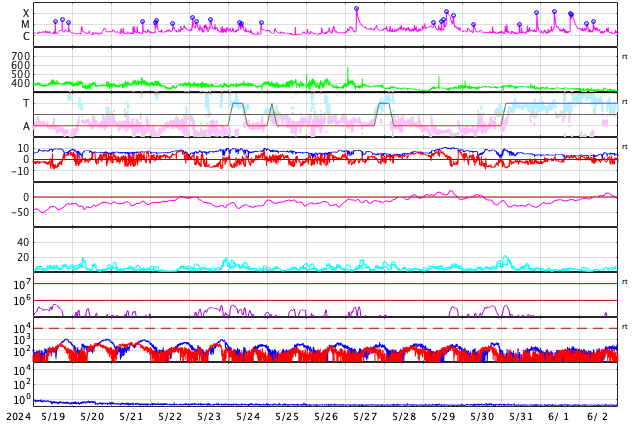Click the M flare class label
Screen dimensions: 634x424
coord(26,25)
